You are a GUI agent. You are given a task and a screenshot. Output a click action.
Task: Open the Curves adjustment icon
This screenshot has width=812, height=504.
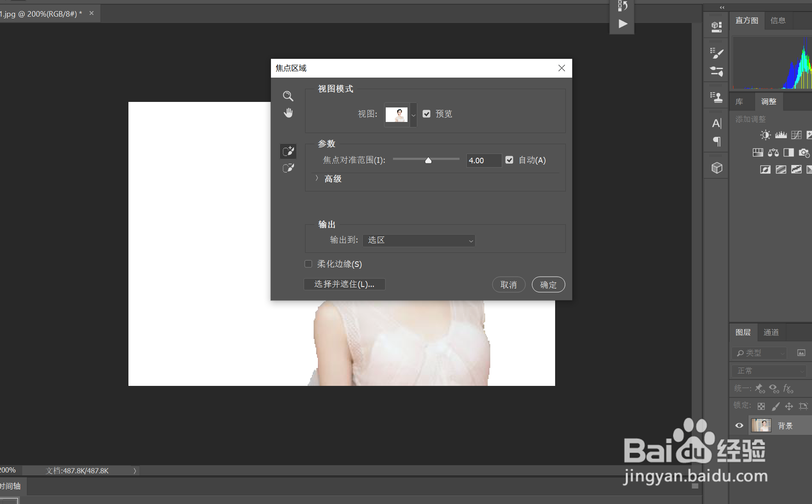pyautogui.click(x=796, y=135)
